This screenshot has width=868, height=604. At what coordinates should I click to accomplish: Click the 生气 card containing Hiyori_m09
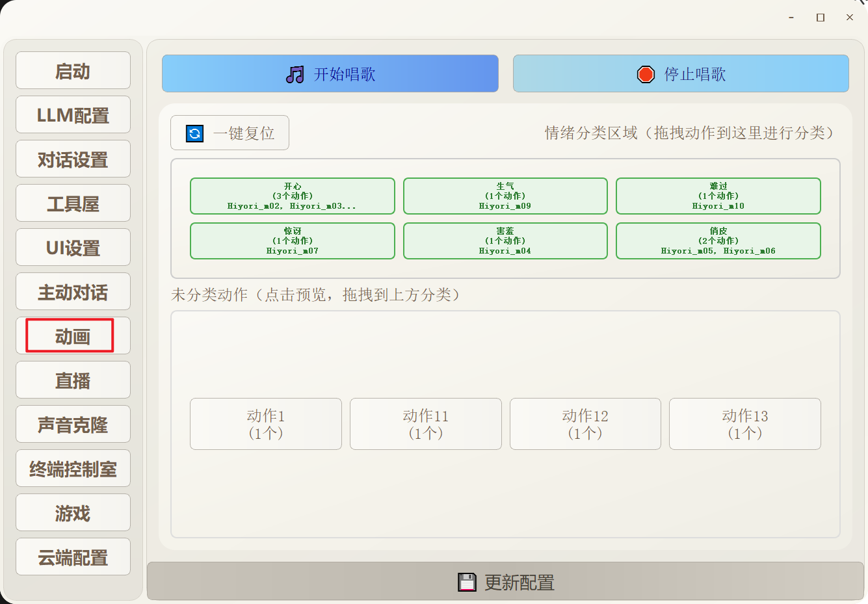pyautogui.click(x=505, y=196)
